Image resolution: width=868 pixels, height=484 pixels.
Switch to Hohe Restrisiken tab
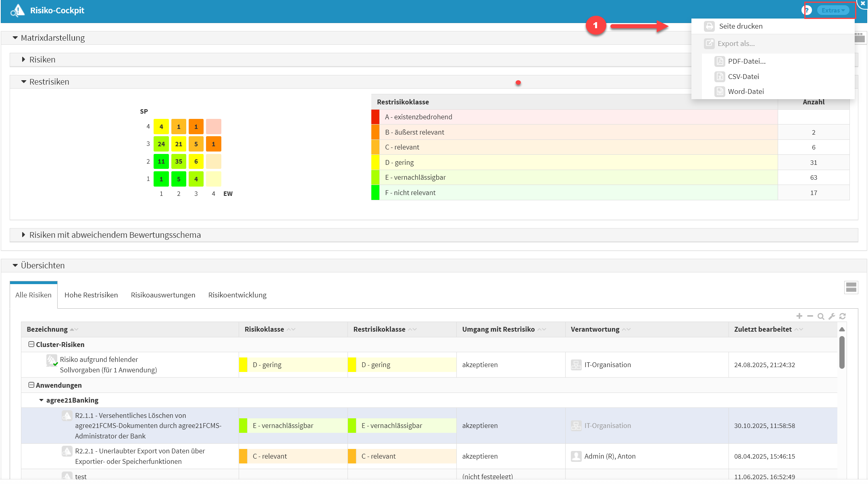click(91, 295)
